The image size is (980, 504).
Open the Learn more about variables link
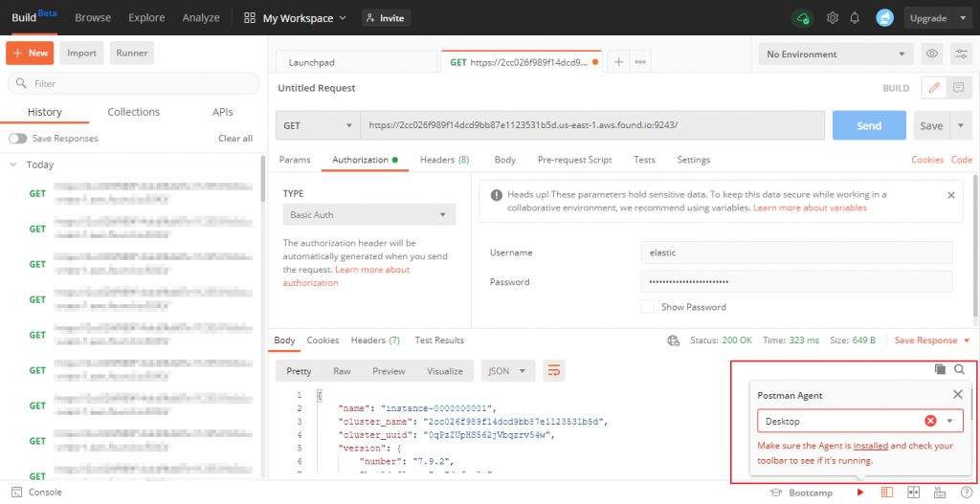(x=810, y=208)
